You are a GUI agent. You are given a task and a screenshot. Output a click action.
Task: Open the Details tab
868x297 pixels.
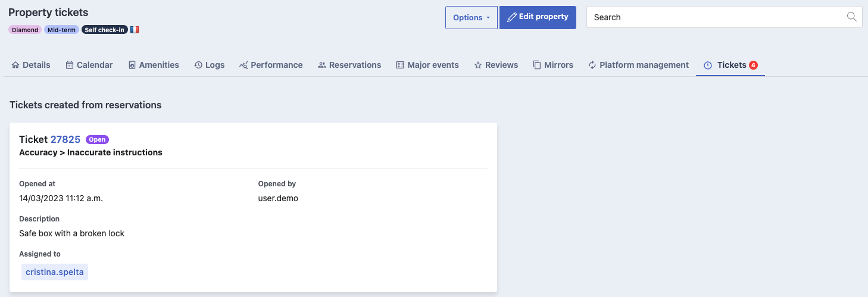pos(31,65)
